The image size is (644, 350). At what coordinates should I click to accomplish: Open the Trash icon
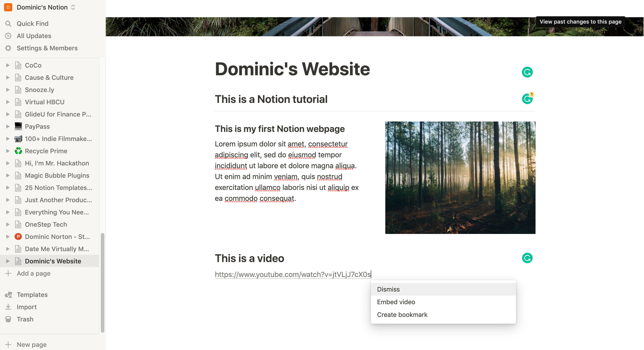point(8,319)
